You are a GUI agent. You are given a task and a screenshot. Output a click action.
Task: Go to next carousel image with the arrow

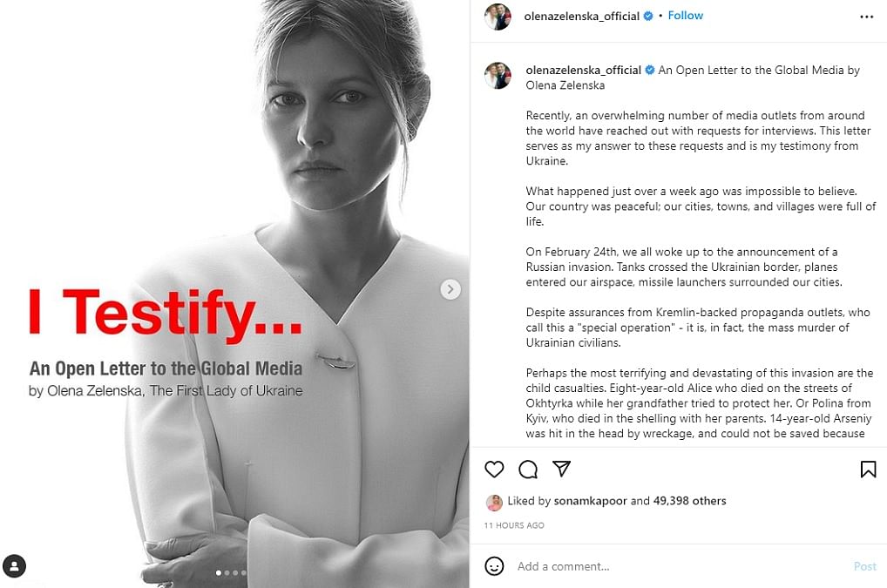tap(450, 289)
